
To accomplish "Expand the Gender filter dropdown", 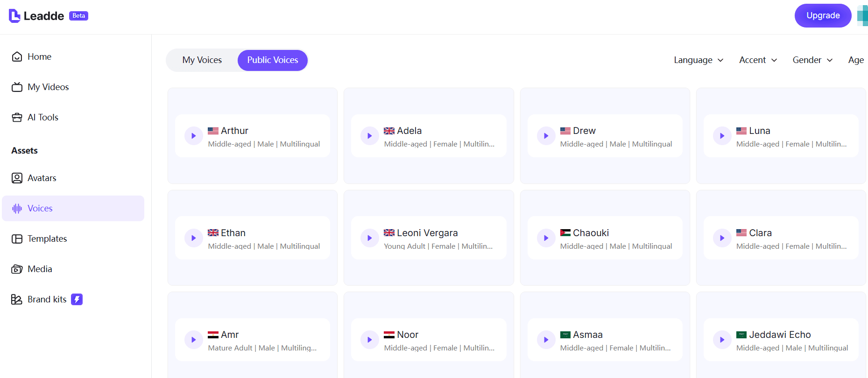I will click(x=812, y=60).
